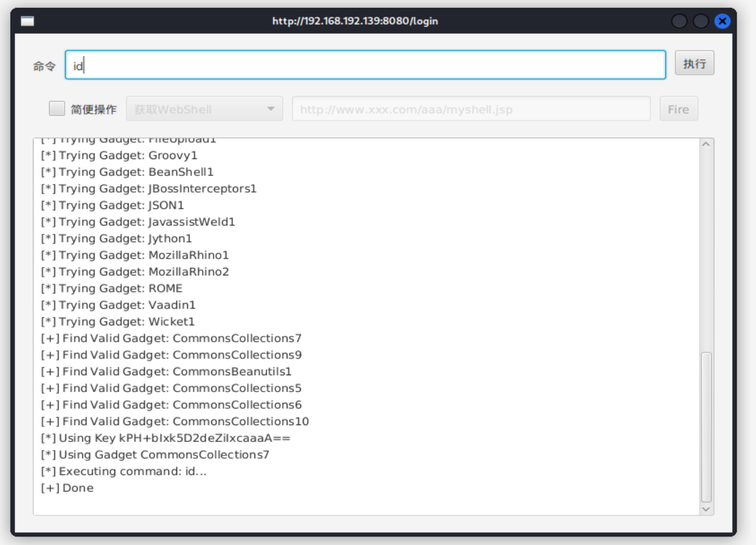Screen dimensions: 756x545
Task: Click the command input field containing 'id'
Action: [x=366, y=65]
